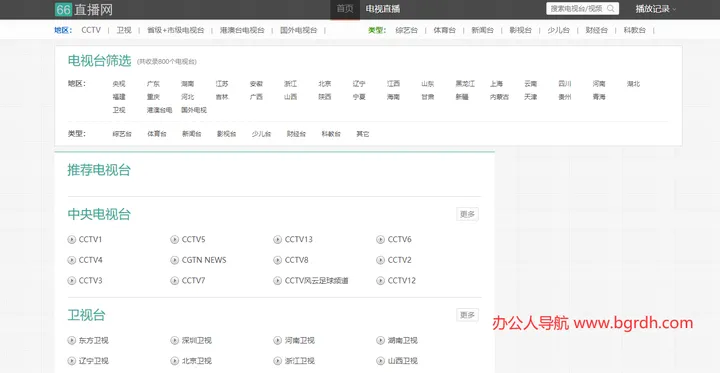This screenshot has height=373, width=720.
Task: Choose the 福建 region filter
Action: pyautogui.click(x=119, y=97)
